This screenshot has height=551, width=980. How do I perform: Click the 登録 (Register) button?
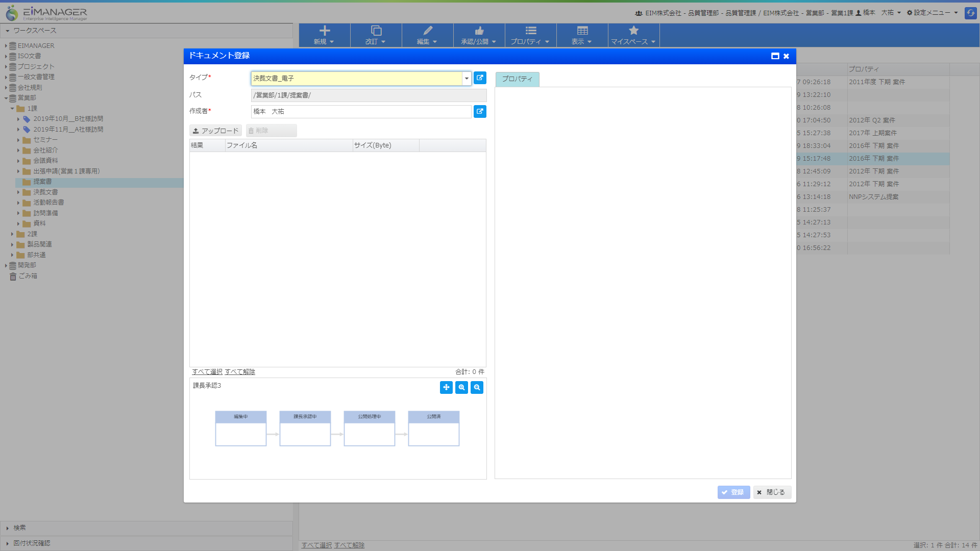point(733,492)
